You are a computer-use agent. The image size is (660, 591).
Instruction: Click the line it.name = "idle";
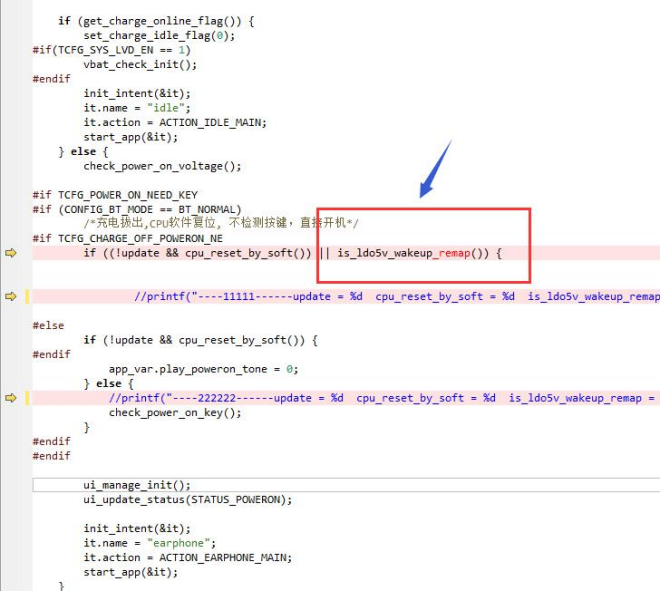(137, 108)
